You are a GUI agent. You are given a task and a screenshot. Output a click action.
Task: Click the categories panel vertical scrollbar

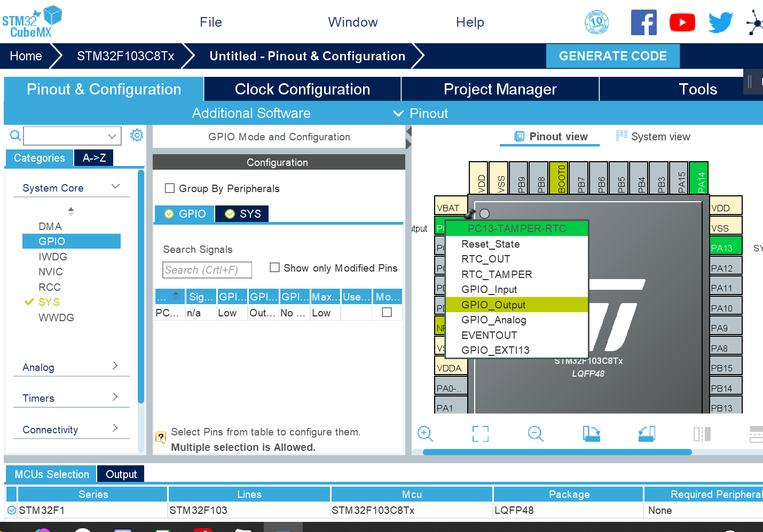click(x=141, y=287)
